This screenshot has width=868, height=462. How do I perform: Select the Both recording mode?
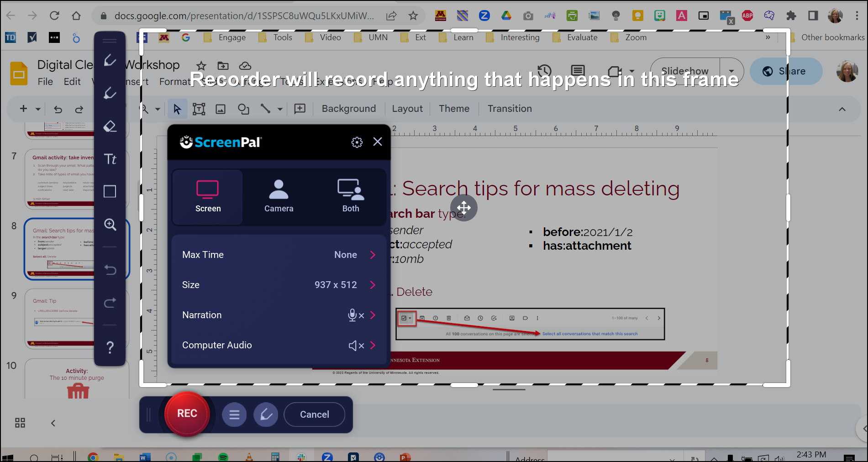pyautogui.click(x=351, y=197)
